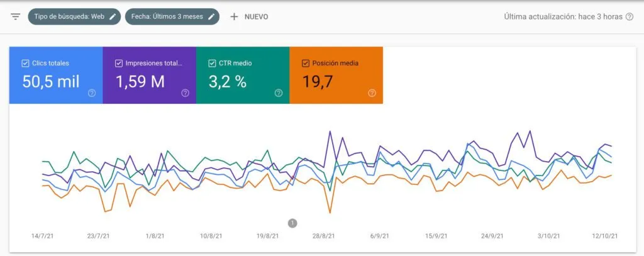Viewport: 644px width, 256px height.
Task: Click the 23/7/21 date label
Action: [99, 237]
